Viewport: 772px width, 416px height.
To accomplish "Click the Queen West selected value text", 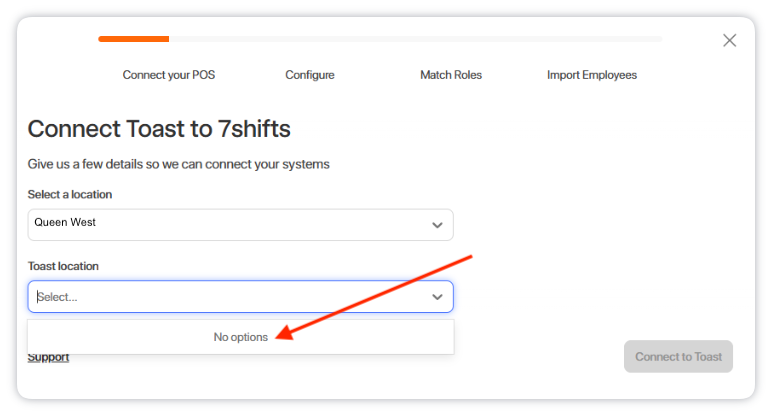I will pos(65,223).
